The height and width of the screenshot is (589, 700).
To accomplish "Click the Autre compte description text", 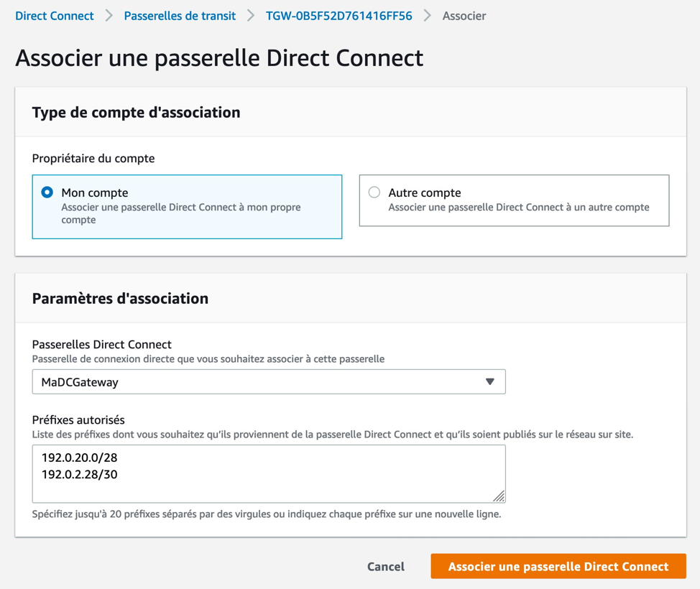I will [518, 208].
